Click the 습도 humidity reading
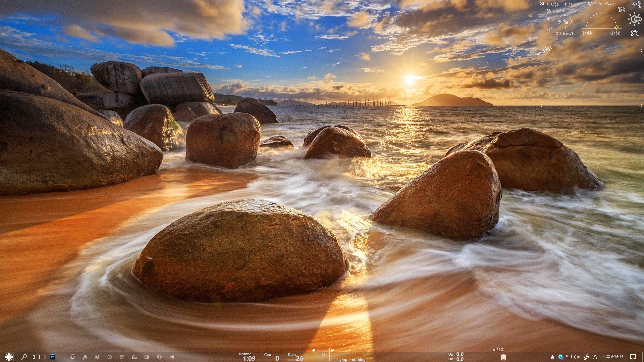The width and height of the screenshot is (644, 362). 555,10
